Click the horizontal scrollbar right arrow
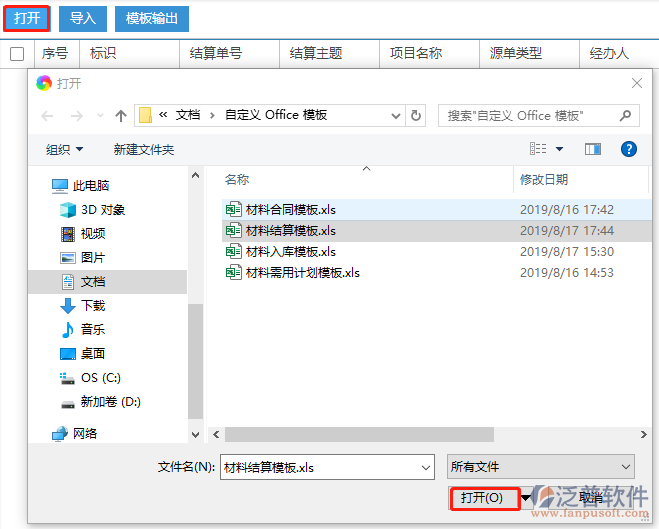Screen dimensions: 659x529 click(x=643, y=434)
